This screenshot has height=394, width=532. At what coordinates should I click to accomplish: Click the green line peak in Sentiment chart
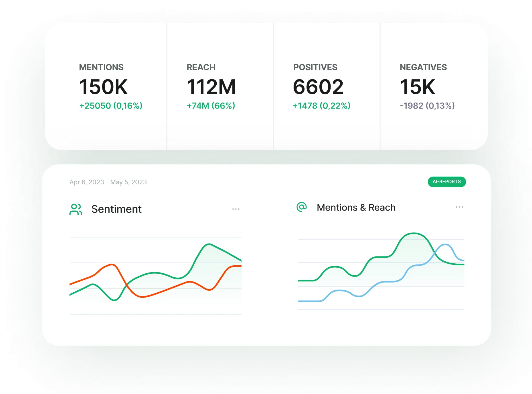(209, 244)
